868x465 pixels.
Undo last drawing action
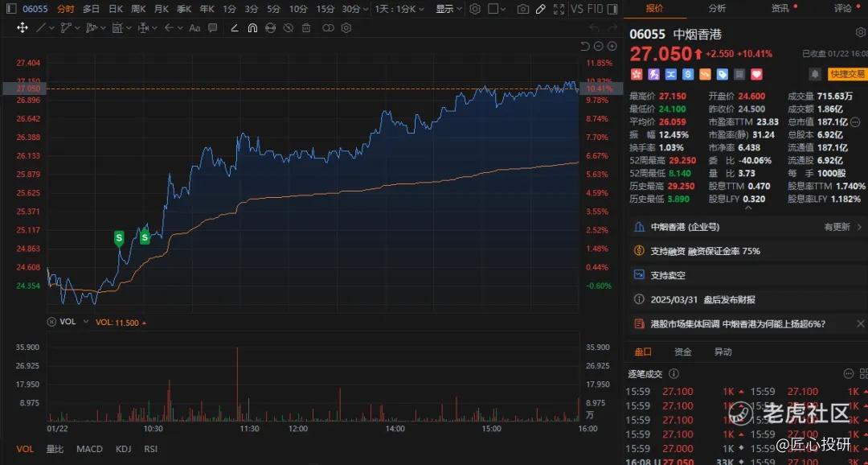(594, 27)
